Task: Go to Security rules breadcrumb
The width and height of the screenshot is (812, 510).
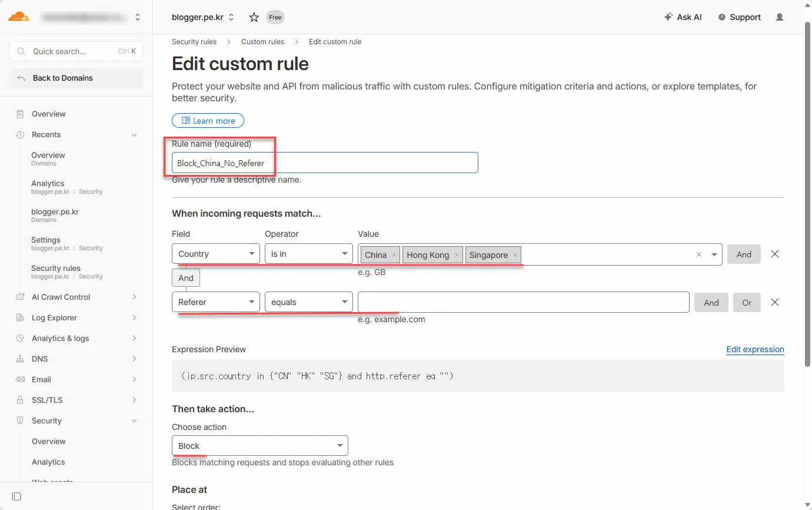Action: 194,42
